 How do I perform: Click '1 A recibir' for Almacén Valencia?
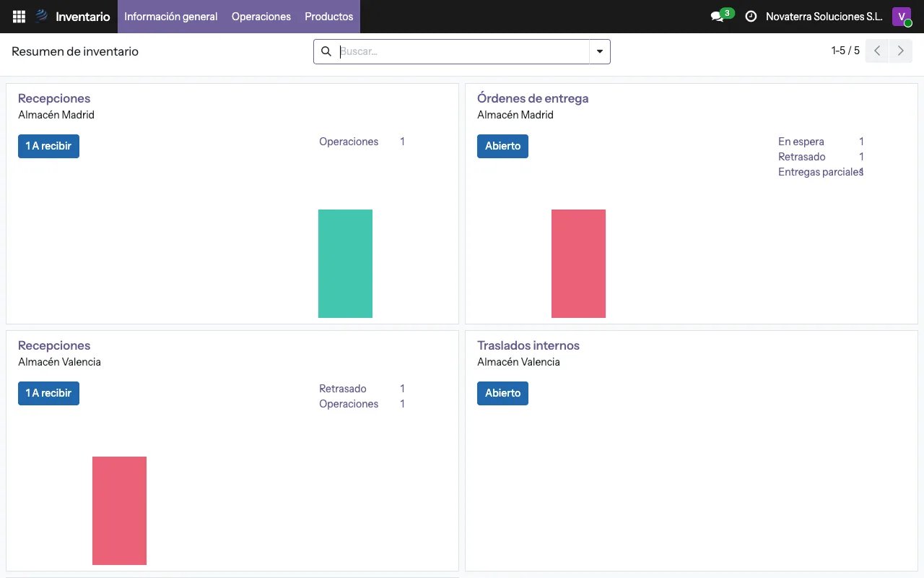point(48,393)
